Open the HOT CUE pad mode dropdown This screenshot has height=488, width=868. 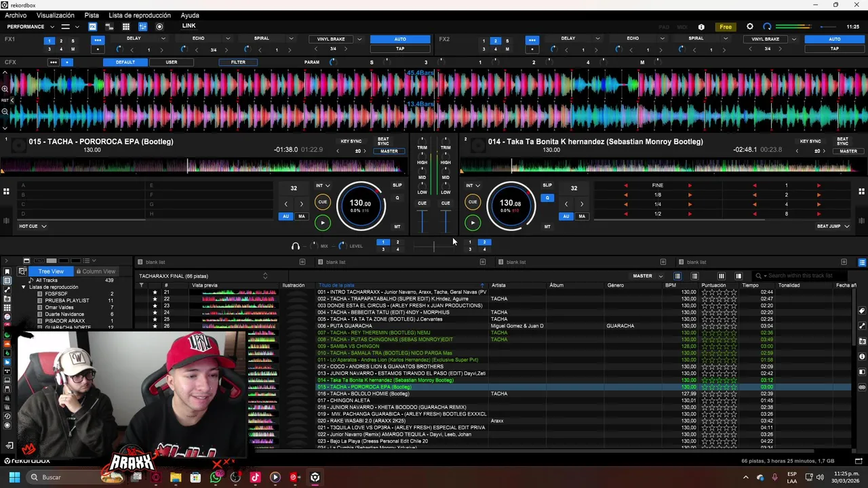(33, 226)
